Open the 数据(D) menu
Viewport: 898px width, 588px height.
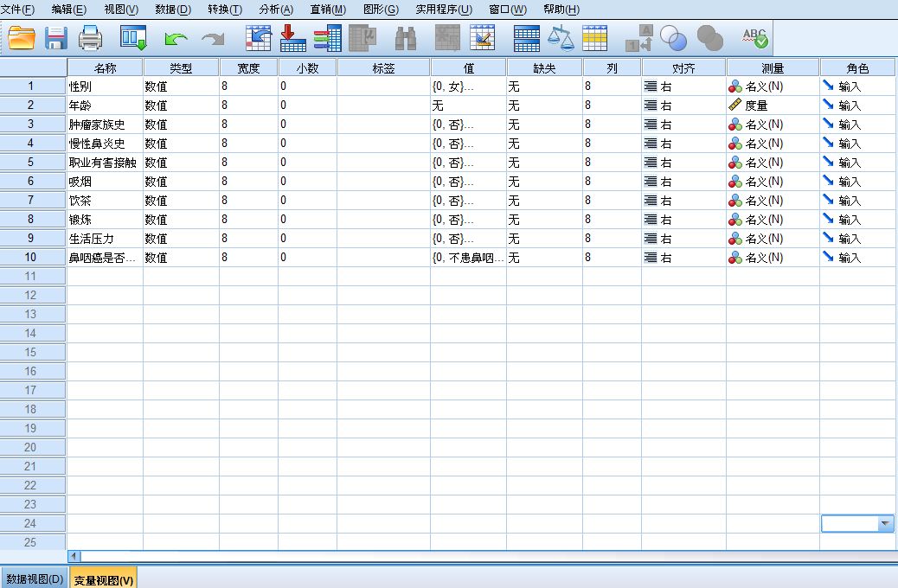point(173,10)
